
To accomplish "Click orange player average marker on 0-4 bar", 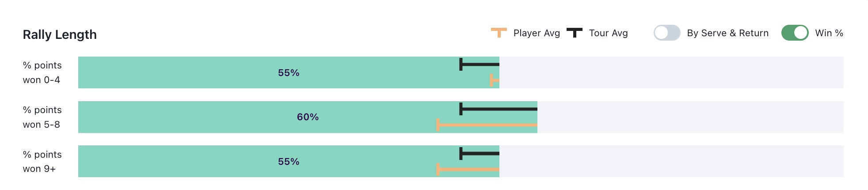I will click(492, 80).
